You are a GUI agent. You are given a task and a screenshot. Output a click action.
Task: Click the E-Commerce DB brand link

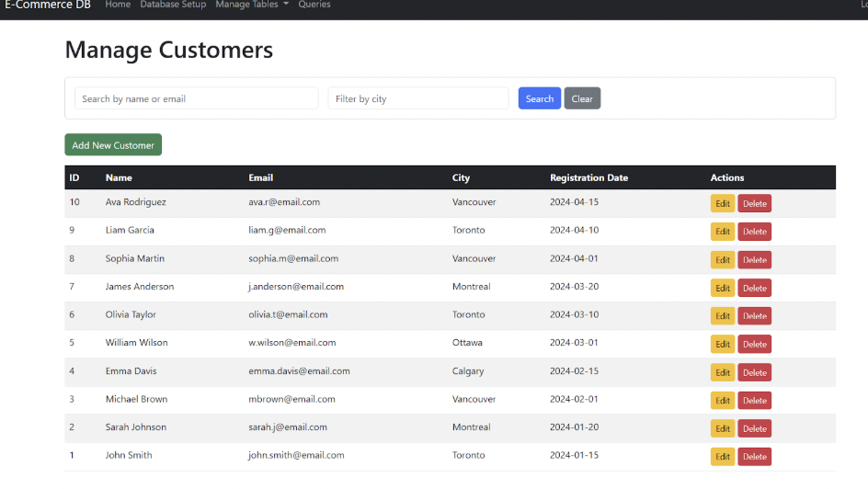coord(51,5)
